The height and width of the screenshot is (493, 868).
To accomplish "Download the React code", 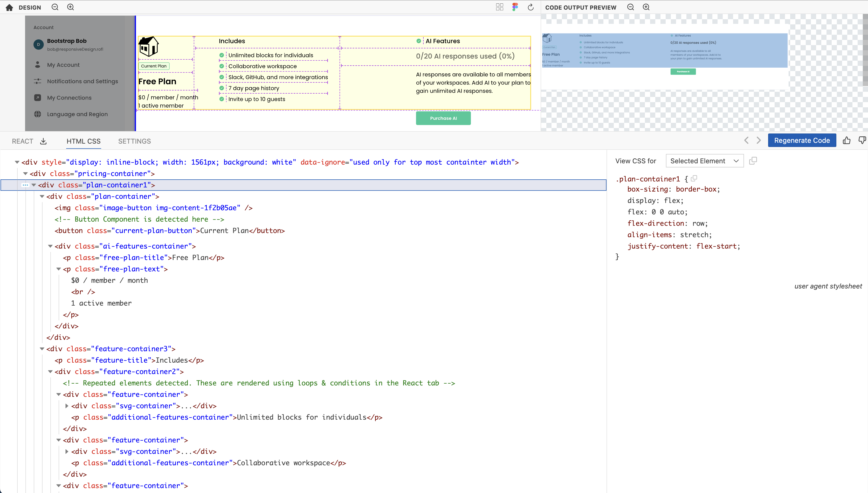I will pos(43,141).
